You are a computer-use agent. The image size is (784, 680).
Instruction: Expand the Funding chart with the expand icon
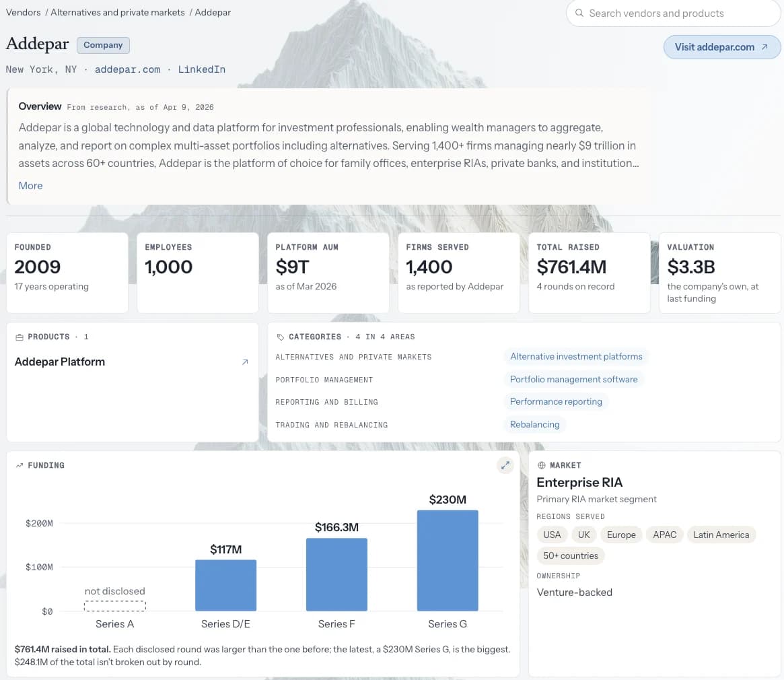pos(505,465)
